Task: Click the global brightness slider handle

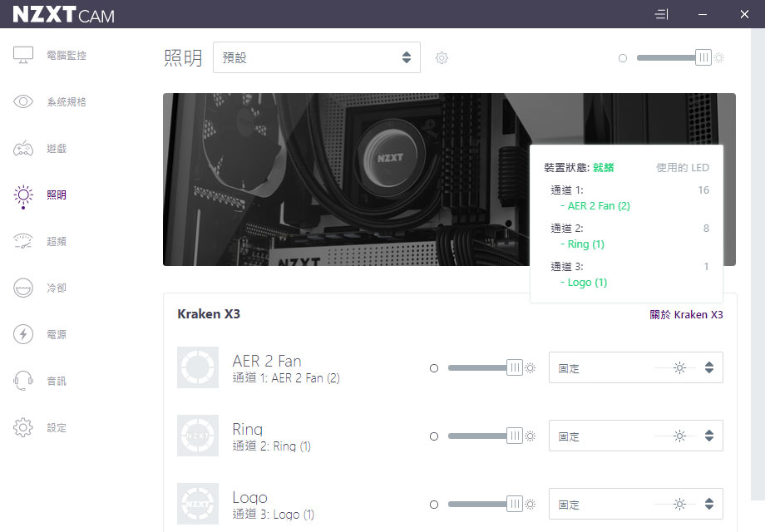Action: tap(703, 57)
